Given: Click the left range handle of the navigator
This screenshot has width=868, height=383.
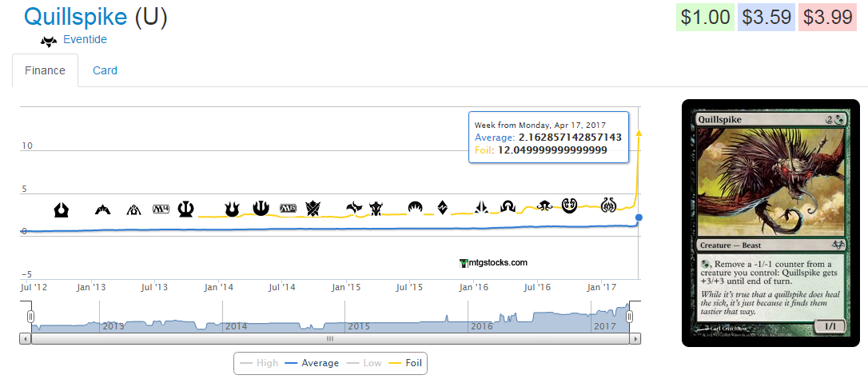Looking at the screenshot, I should (31, 316).
